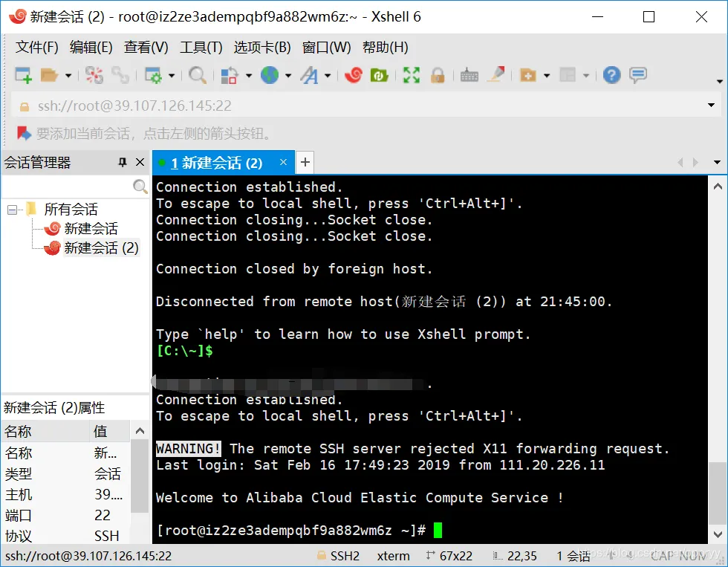Image resolution: width=728 pixels, height=567 pixels.
Task: Expand the address bar history dropdown
Action: [x=711, y=106]
